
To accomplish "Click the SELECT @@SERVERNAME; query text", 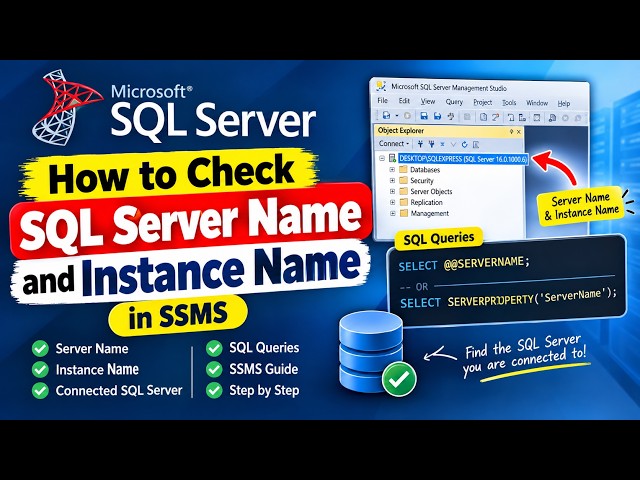I will (464, 264).
